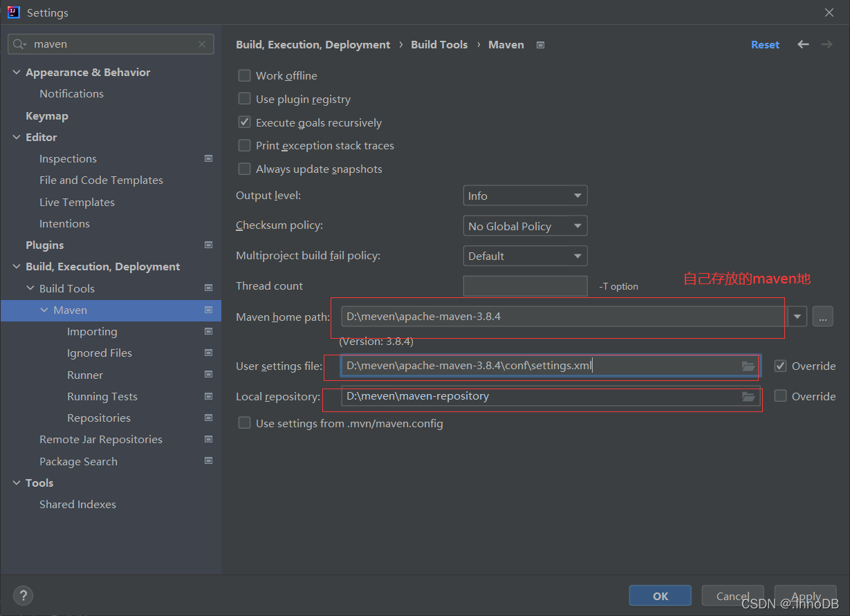Click the project-level icon next to Remote Jar Repositories
Image resolution: width=850 pixels, height=616 pixels.
click(x=209, y=439)
